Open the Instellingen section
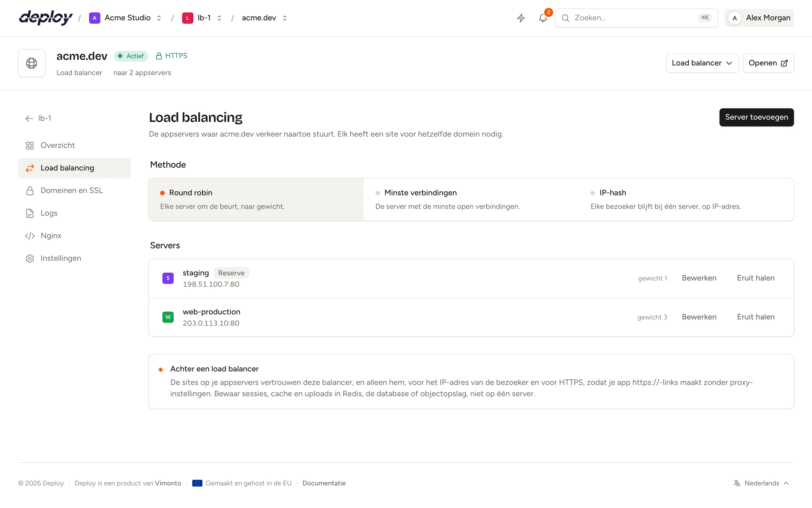The image size is (812, 508). [74, 258]
